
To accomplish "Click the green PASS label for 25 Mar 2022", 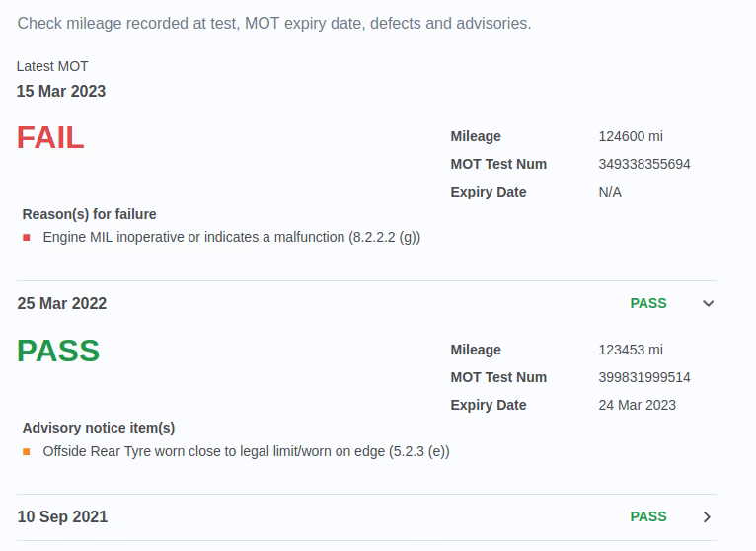I will click(x=648, y=304).
